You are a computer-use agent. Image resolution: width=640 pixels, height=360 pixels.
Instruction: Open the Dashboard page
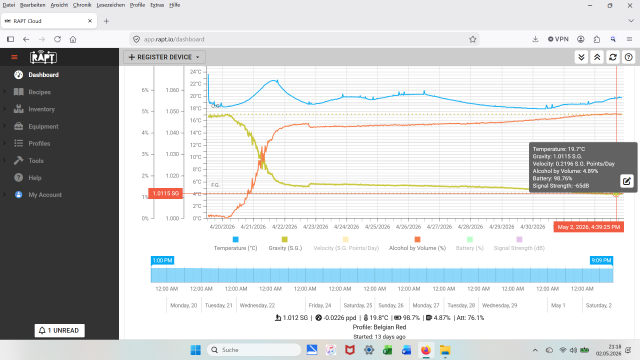pyautogui.click(x=43, y=75)
